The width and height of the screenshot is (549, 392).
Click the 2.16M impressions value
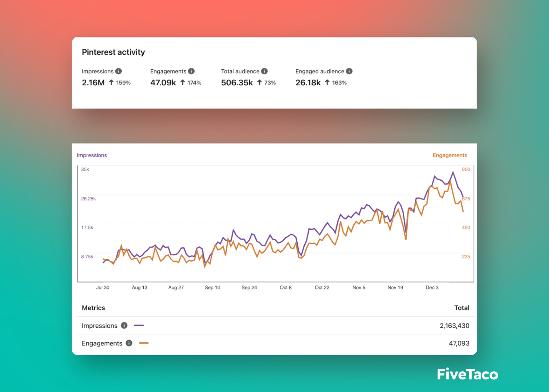coord(93,83)
